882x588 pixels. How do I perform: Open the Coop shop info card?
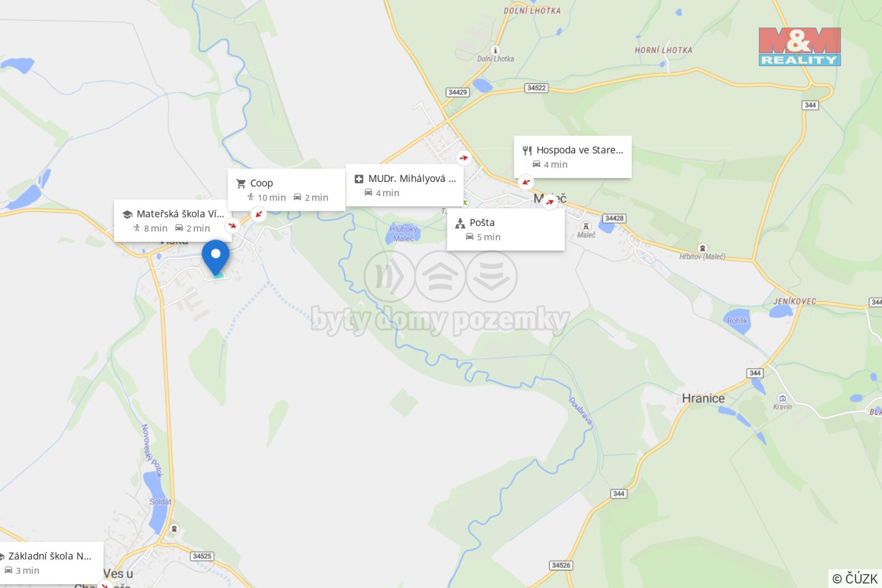coord(287,190)
